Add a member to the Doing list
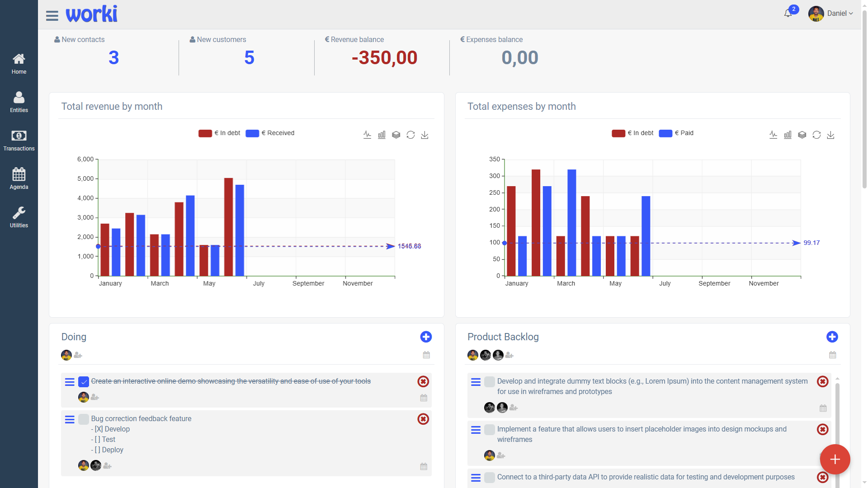Image resolution: width=868 pixels, height=488 pixels. tap(78, 355)
